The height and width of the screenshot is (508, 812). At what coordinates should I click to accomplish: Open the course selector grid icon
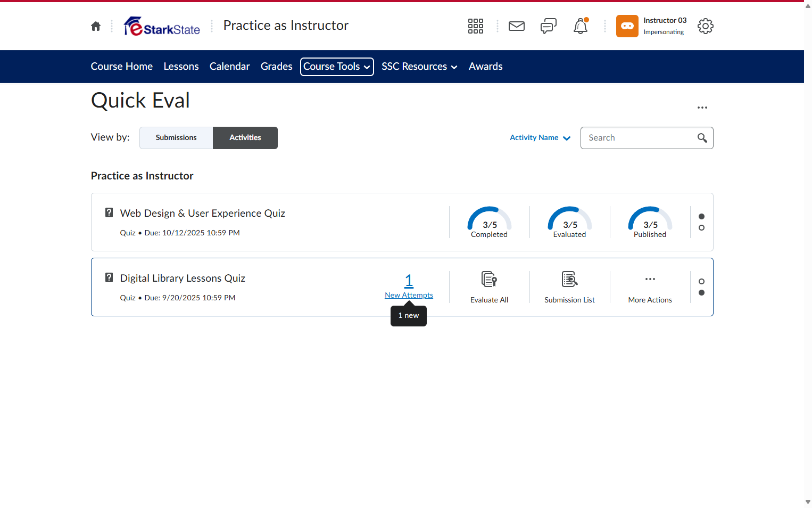[x=476, y=26]
